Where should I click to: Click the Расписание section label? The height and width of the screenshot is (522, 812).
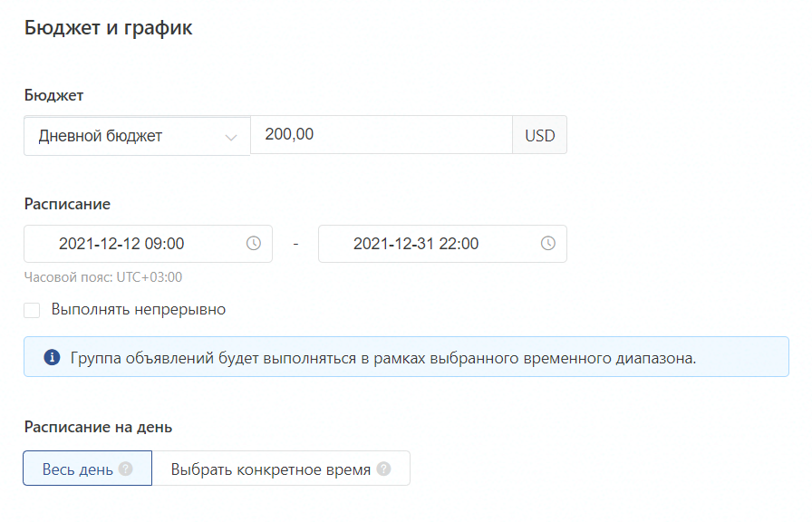(67, 204)
